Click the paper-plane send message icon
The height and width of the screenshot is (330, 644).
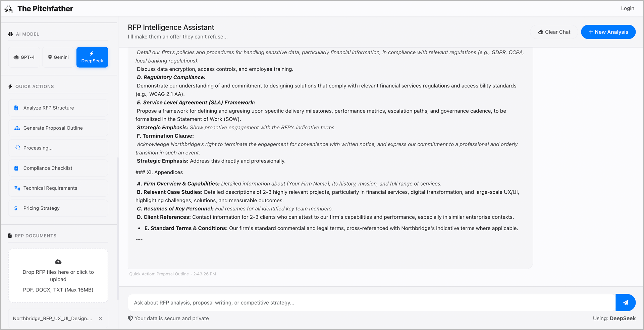pyautogui.click(x=626, y=303)
